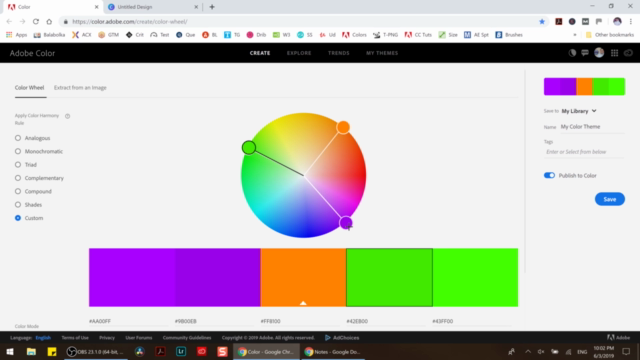Select the orange FF8100 swatch

303,277
